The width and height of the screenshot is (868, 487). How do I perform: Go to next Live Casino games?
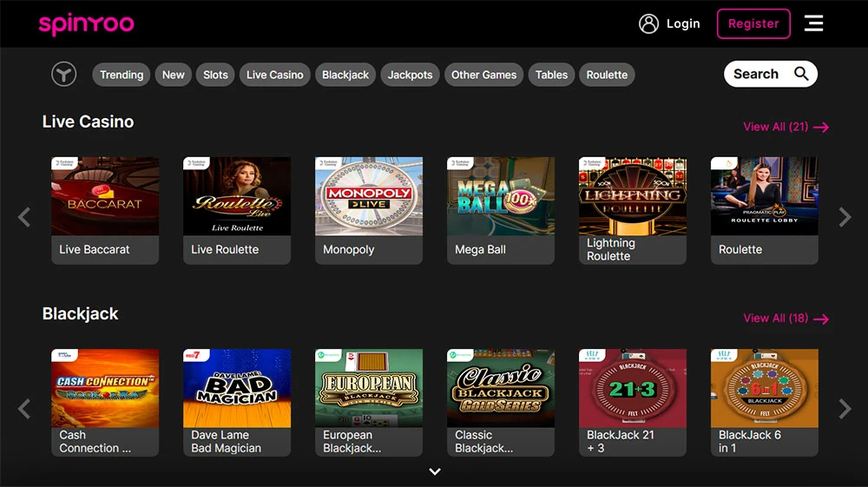(x=845, y=217)
